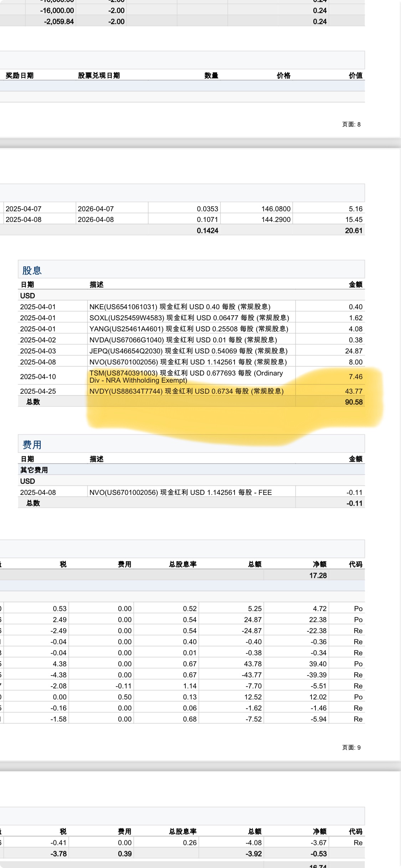Select the gross amount -7.70

(x=253, y=686)
